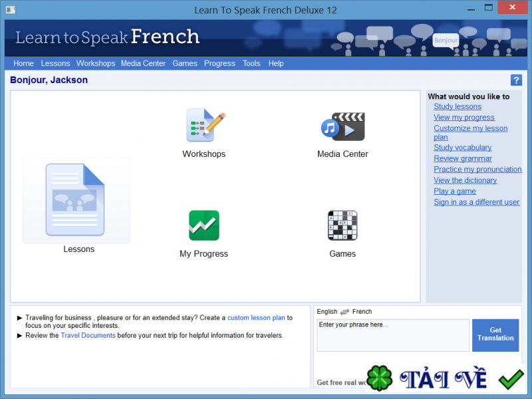Viewport: 532px width, 399px height.
Task: Open the Tools menu
Action: pyautogui.click(x=251, y=63)
